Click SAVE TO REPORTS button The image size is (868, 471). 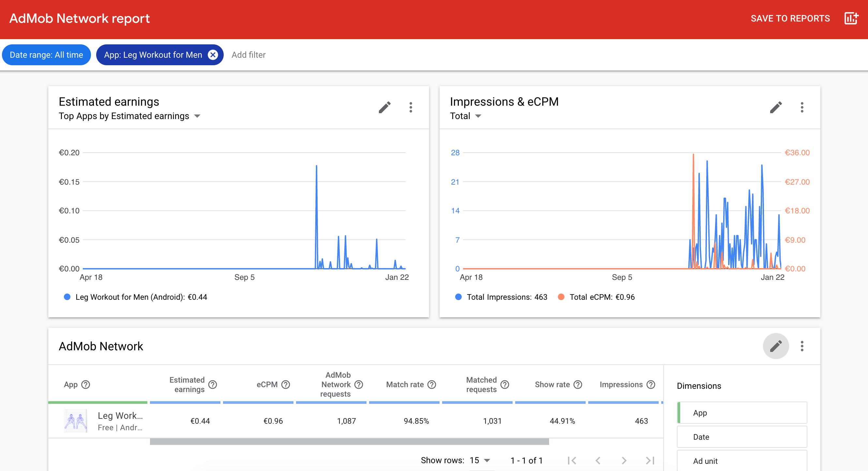click(790, 18)
